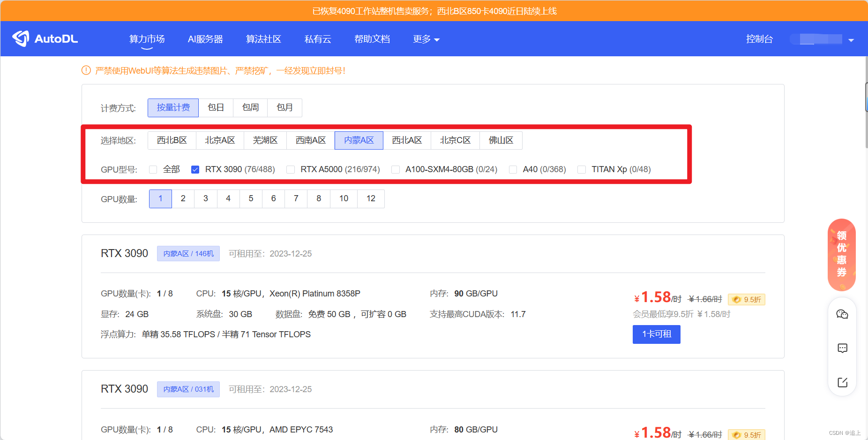Click the 内蒙A区 / 146机 tag
The image size is (868, 440).
pos(188,253)
